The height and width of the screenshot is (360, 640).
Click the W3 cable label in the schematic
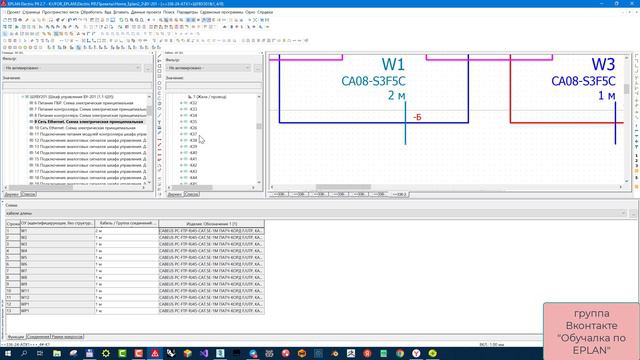tap(603, 64)
